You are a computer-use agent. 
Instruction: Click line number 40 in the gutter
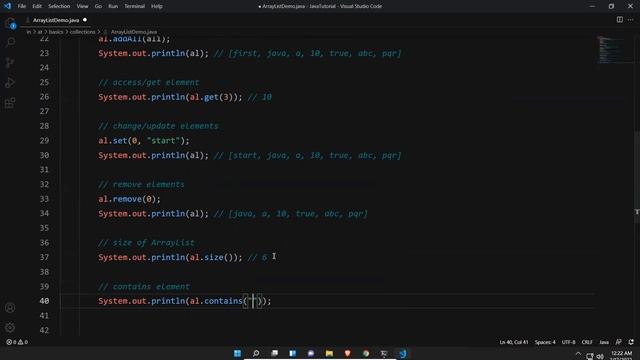44,301
